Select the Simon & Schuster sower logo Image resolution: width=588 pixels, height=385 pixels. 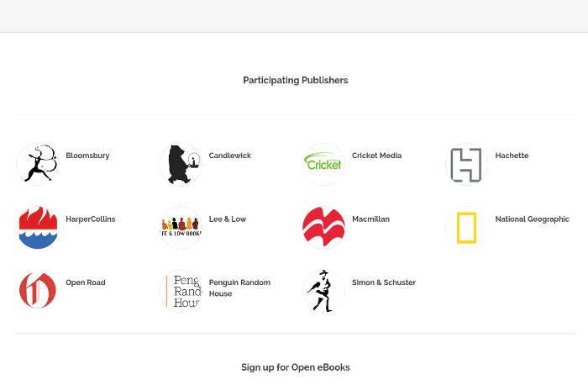(323, 291)
